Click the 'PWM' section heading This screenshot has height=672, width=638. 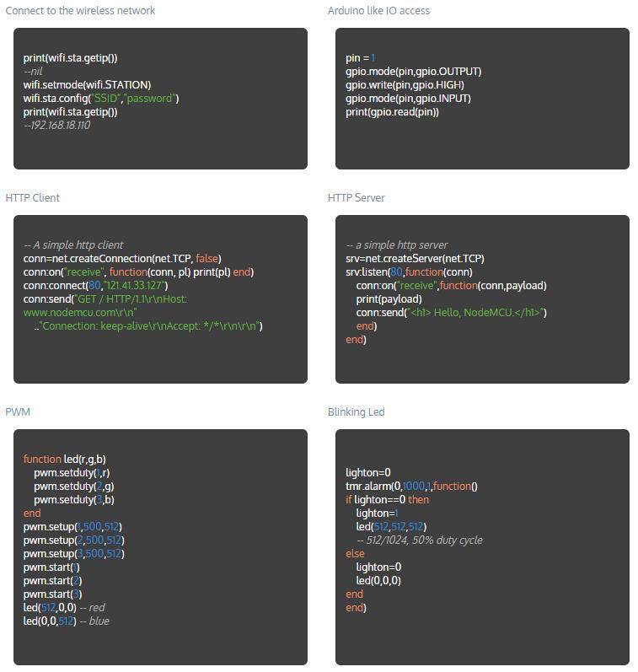tap(17, 412)
